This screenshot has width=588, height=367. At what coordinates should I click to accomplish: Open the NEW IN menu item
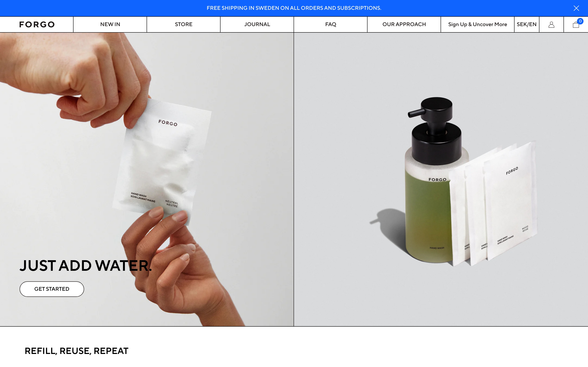pyautogui.click(x=110, y=24)
